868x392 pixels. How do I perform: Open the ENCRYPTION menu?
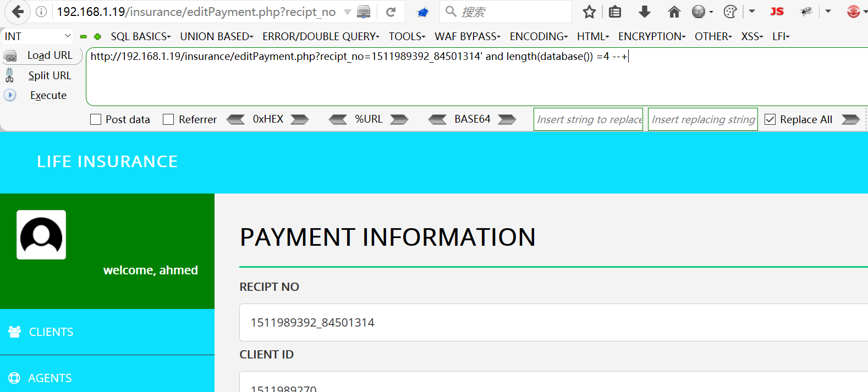click(x=652, y=36)
